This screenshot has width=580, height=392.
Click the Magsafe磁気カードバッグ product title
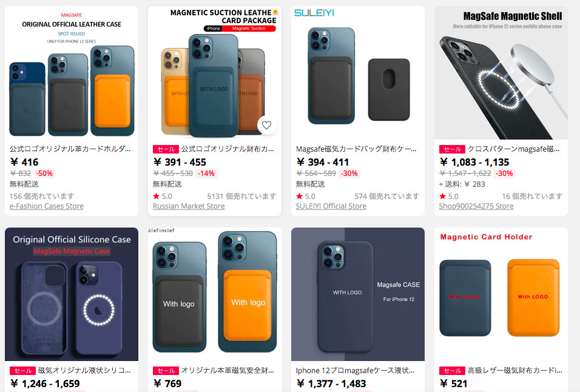(x=356, y=149)
